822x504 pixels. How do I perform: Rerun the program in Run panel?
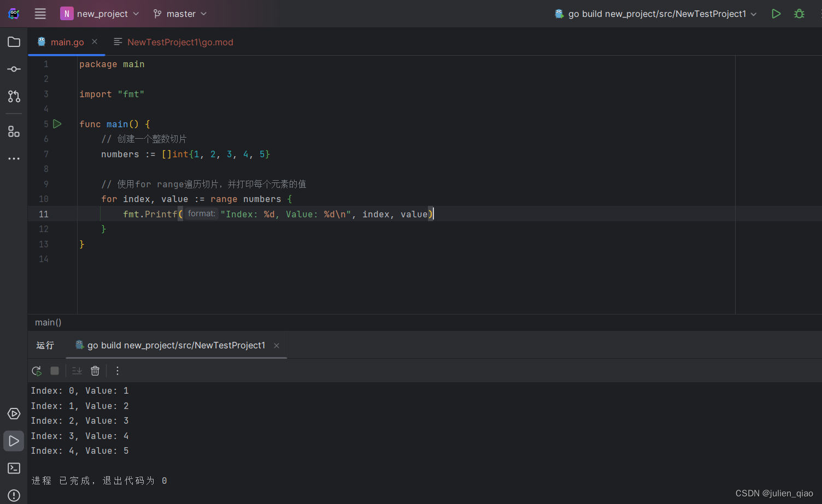tap(37, 371)
